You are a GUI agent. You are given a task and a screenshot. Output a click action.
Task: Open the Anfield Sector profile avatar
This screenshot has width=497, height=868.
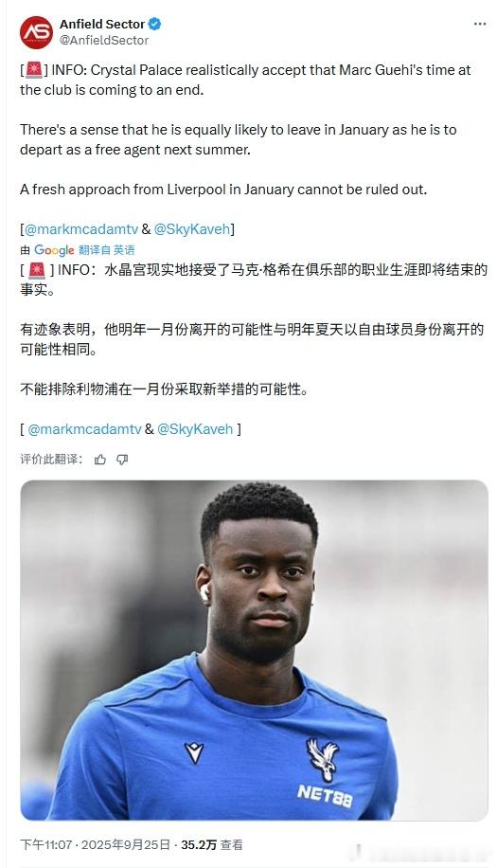point(37,32)
